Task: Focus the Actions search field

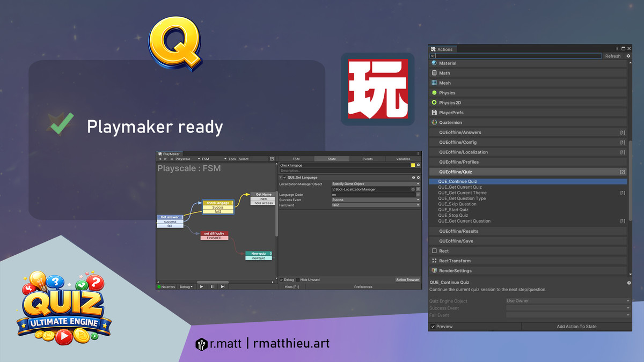Action: pos(515,56)
